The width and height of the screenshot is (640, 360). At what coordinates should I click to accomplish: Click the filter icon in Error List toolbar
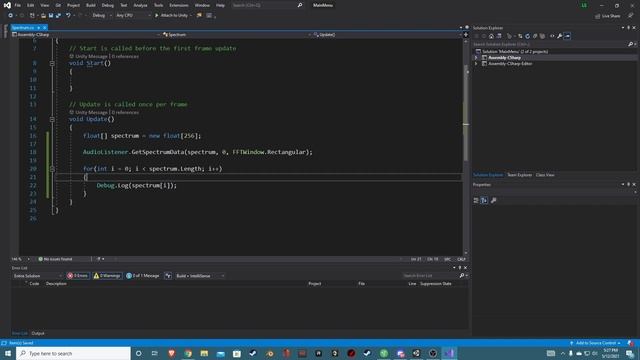pyautogui.click(x=168, y=276)
